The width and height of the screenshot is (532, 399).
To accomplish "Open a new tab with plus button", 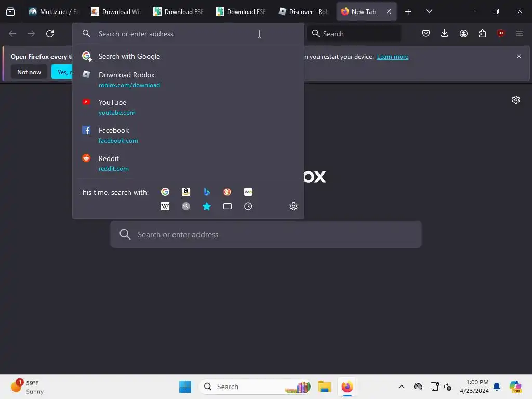I will click(408, 12).
